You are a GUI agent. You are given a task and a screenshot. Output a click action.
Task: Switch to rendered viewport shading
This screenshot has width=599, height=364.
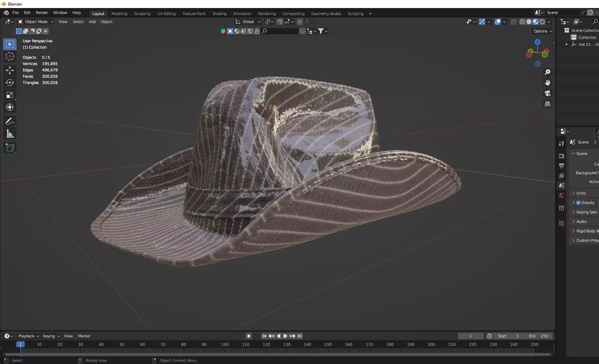(x=542, y=22)
